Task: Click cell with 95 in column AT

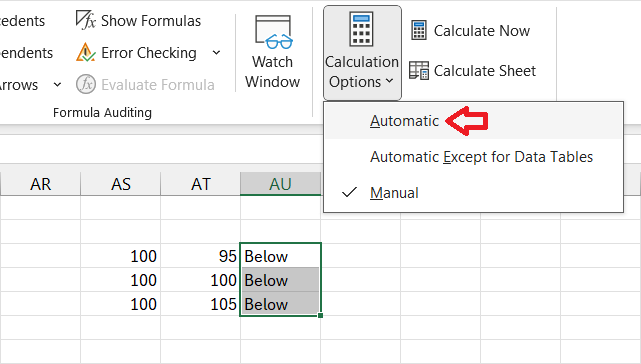Action: point(201,256)
